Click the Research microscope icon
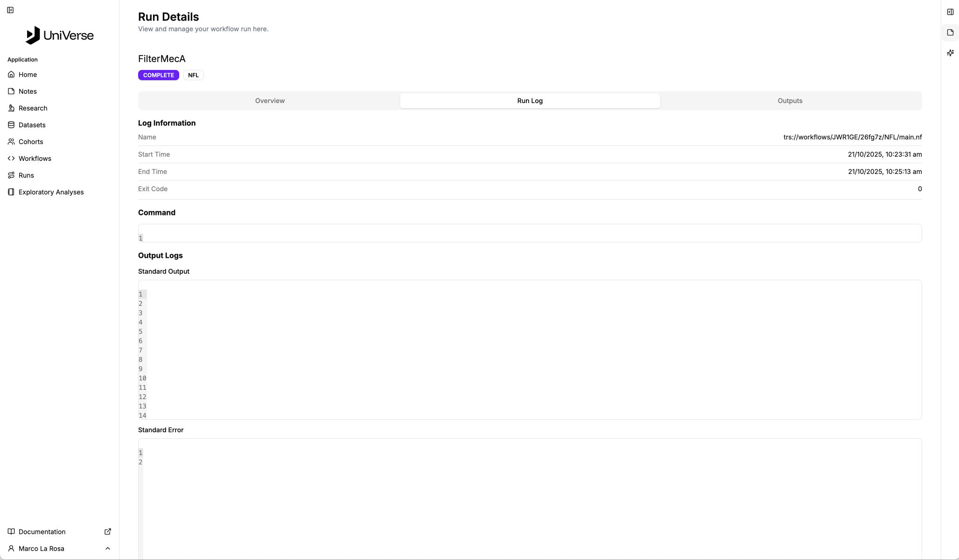Image resolution: width=959 pixels, height=560 pixels. pyautogui.click(x=11, y=108)
